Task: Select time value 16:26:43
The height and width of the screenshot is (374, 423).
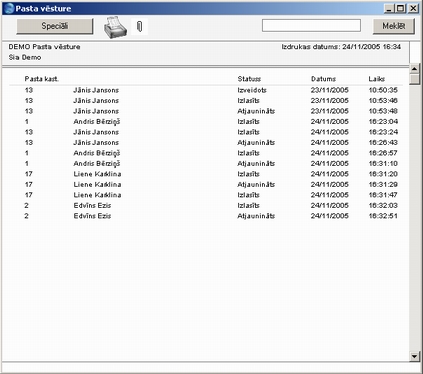Action: 383,142
